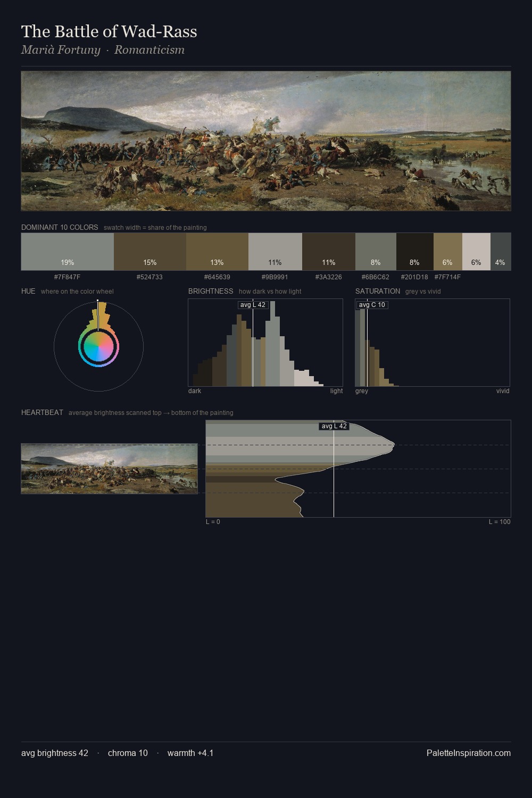
Task: Click hex code label #9B9991
Action: point(275,277)
